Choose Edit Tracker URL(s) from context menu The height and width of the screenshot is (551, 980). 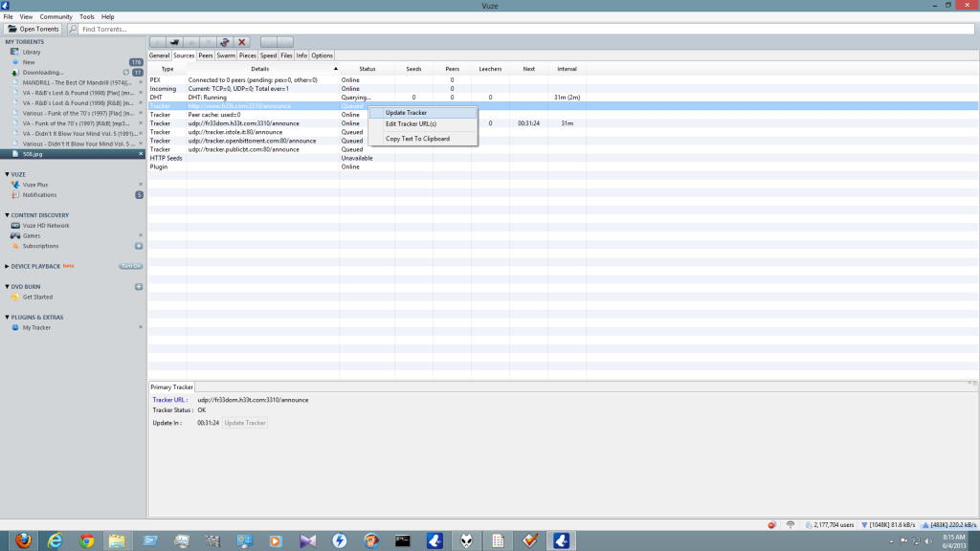click(422, 123)
